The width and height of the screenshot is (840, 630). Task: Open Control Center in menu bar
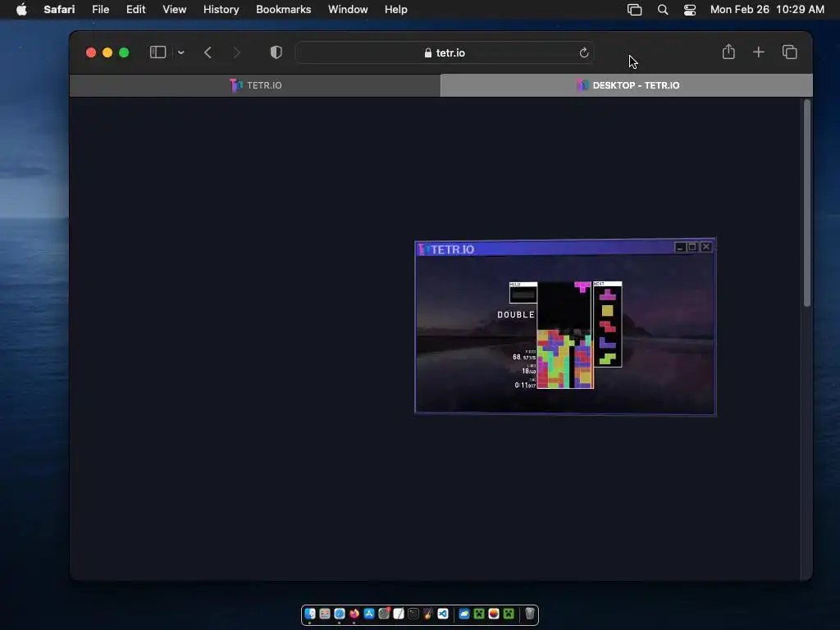[x=689, y=10]
